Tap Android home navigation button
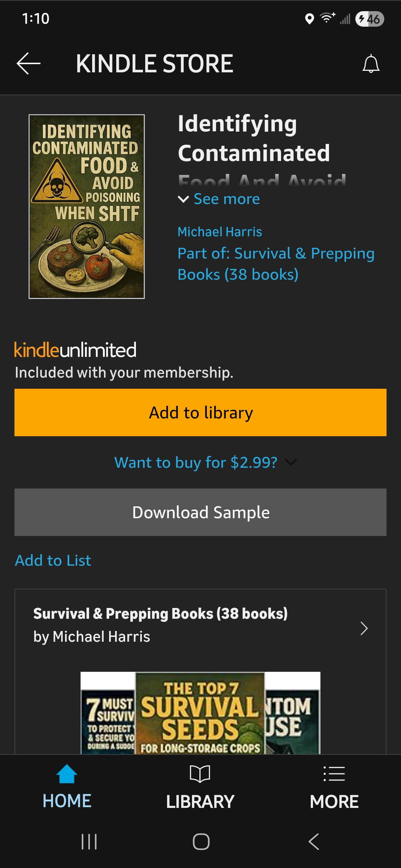The width and height of the screenshot is (401, 868). (201, 841)
